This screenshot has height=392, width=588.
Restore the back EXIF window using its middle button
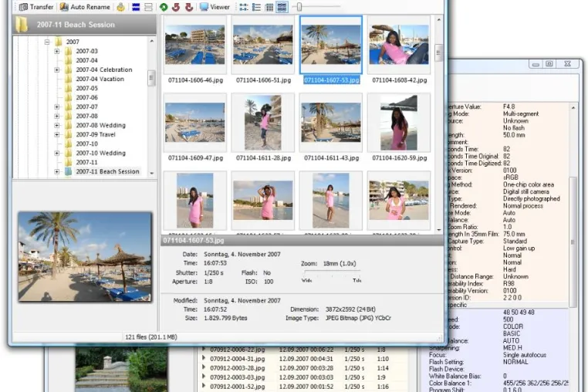click(x=549, y=64)
